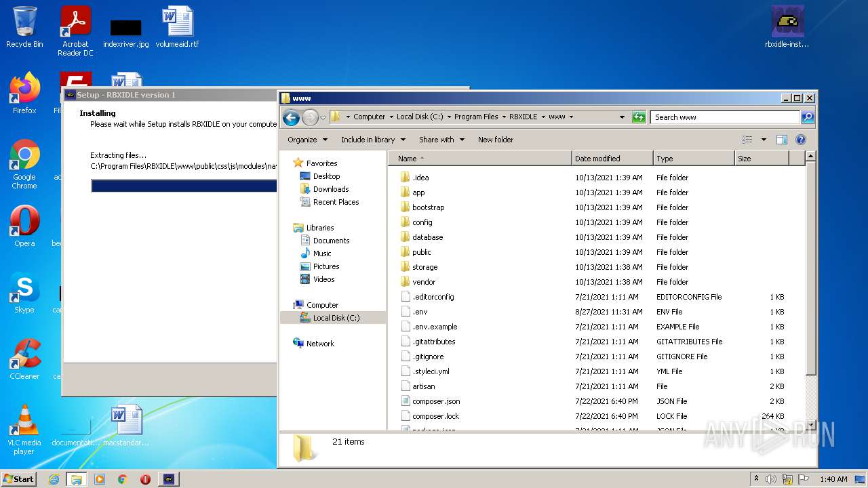Click RBXIDLE setup taskbar button
The width and height of the screenshot is (868, 488).
coord(169,479)
